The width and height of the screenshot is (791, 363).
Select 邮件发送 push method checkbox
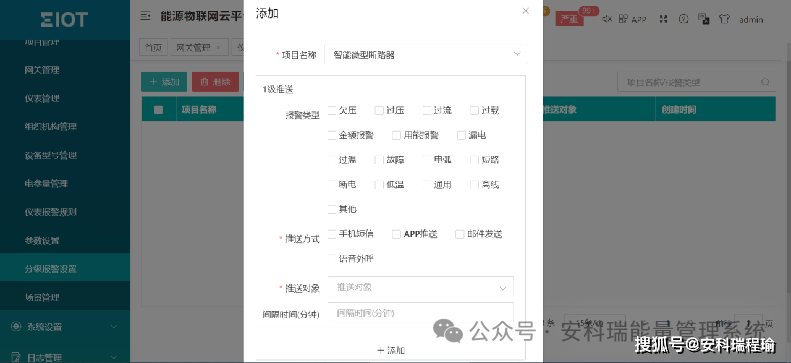pyautogui.click(x=459, y=234)
